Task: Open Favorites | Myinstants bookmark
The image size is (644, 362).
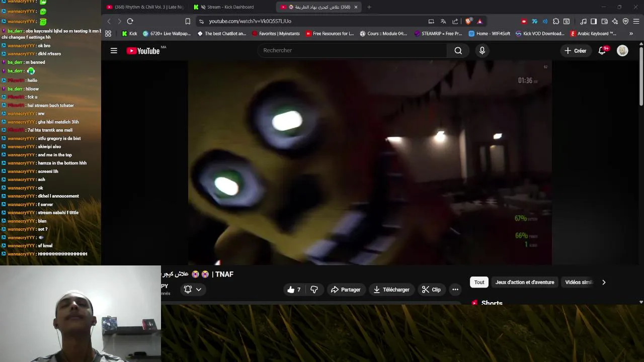Action: [276, 34]
